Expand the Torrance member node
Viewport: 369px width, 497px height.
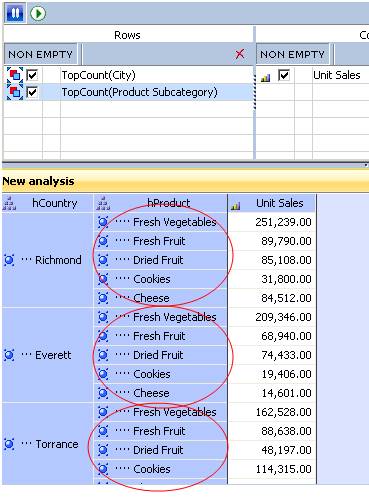point(9,444)
